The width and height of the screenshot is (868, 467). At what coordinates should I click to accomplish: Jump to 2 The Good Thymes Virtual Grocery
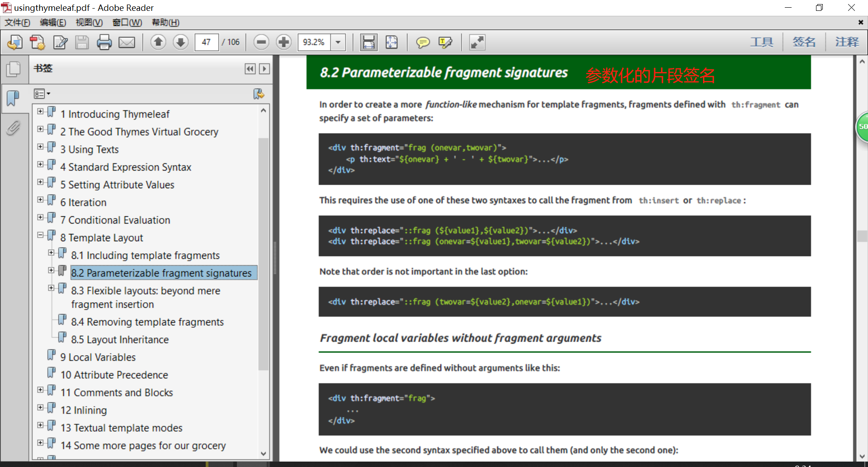pos(139,132)
